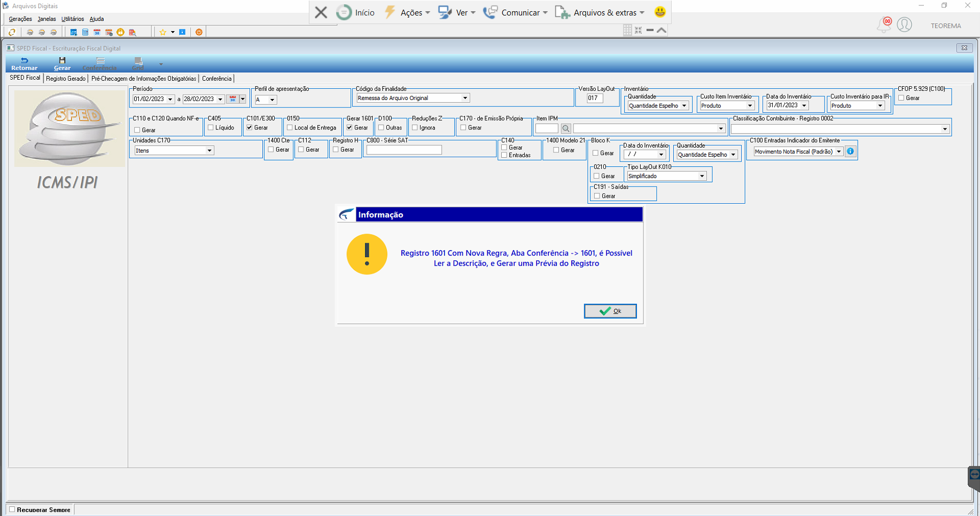
Task: Click the blue info icon beside Movimento Nota Fiscal
Action: [850, 151]
